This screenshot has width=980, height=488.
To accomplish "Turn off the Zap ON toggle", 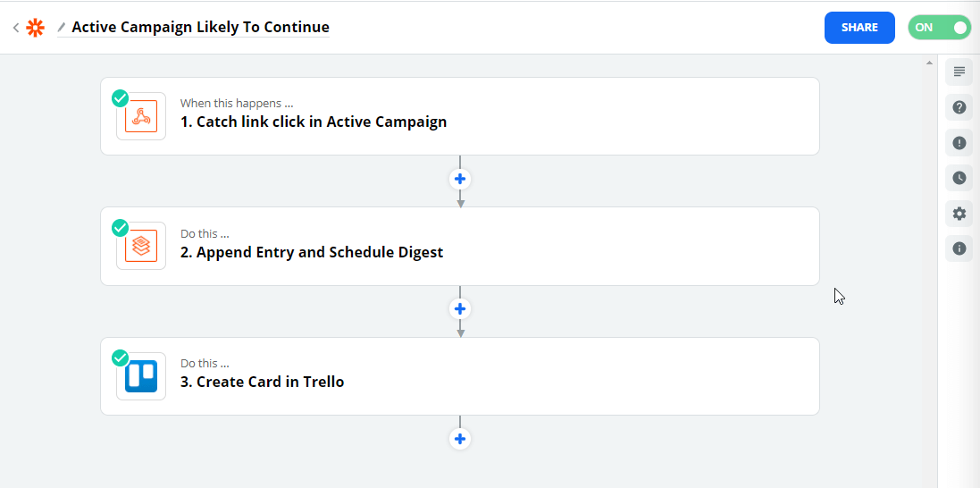I will (x=939, y=28).
